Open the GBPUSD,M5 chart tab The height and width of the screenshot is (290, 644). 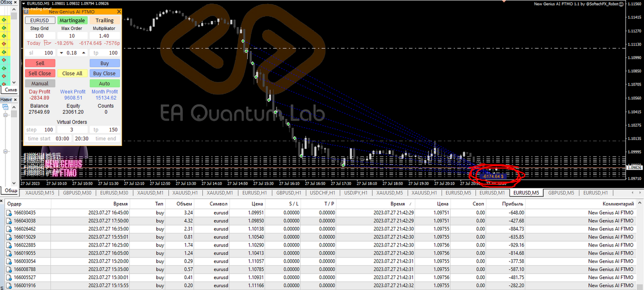click(562, 192)
